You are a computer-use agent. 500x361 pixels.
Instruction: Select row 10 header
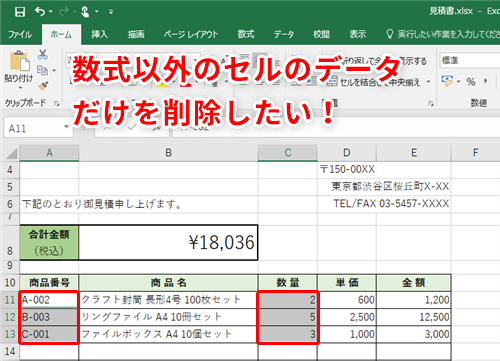[x=10, y=283]
